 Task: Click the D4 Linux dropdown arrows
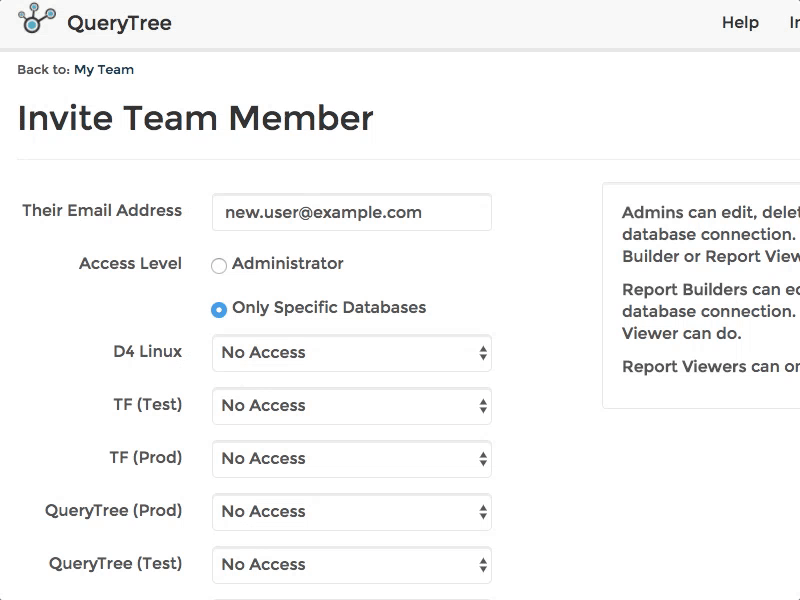click(x=483, y=353)
